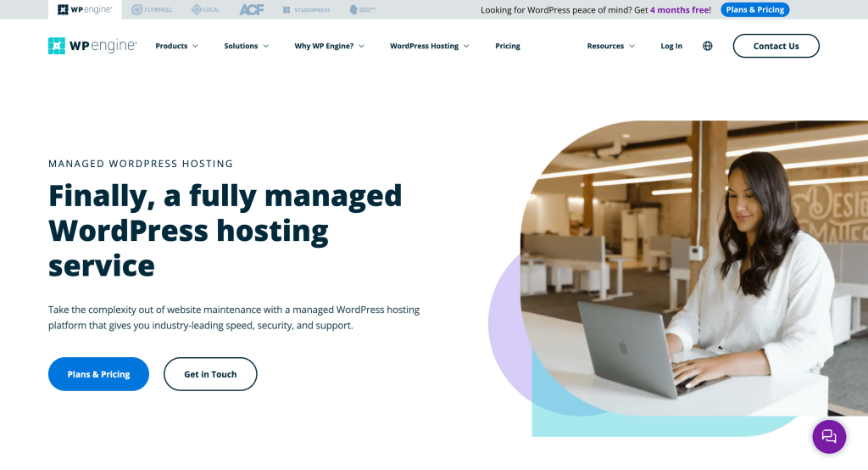868x470 pixels.
Task: Expand the Solutions menu
Action: click(247, 46)
